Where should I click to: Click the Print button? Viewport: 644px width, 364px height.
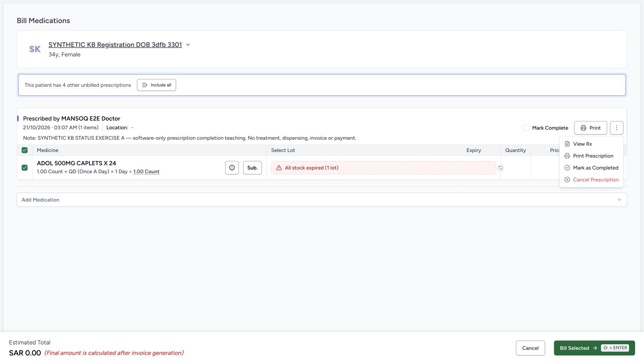tap(590, 128)
